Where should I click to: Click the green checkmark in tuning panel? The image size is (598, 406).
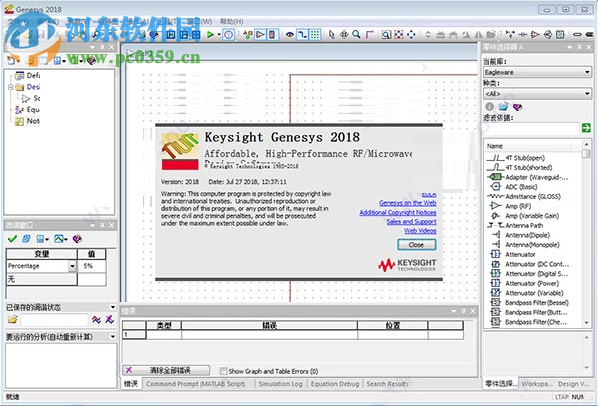12,239
